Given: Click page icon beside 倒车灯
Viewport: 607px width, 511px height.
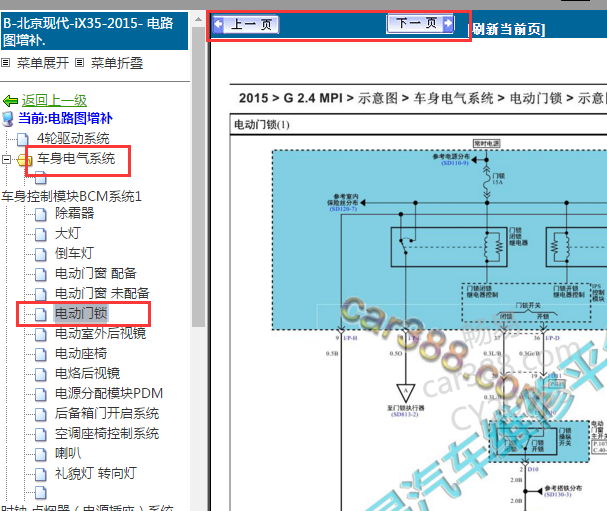Looking at the screenshot, I should click(41, 254).
